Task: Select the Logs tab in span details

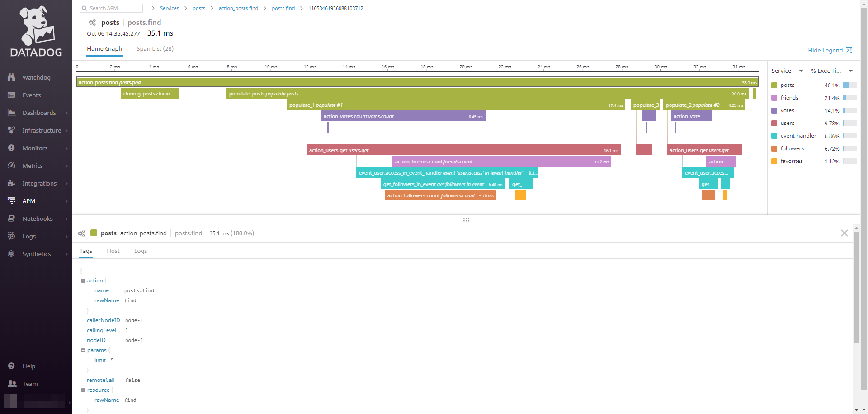Action: coord(141,251)
